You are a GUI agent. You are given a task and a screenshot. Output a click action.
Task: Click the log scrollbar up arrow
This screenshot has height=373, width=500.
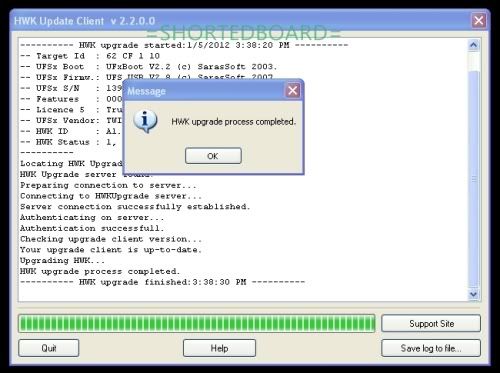click(x=474, y=45)
